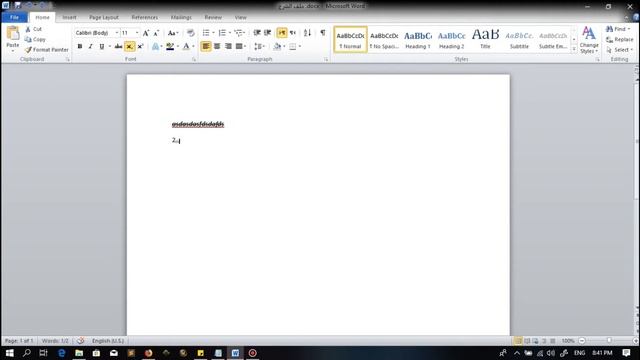
Task: Apply borders to the paragraph
Action: pyautogui.click(x=293, y=47)
